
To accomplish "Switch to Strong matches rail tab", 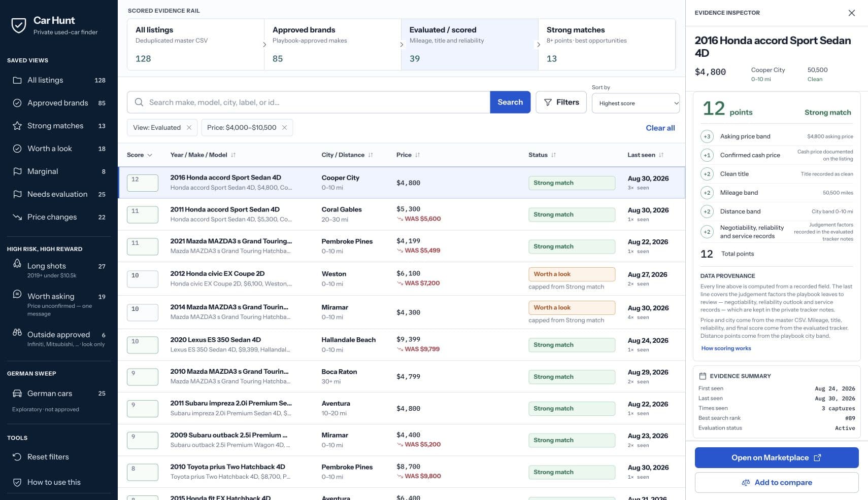I will [607, 45].
